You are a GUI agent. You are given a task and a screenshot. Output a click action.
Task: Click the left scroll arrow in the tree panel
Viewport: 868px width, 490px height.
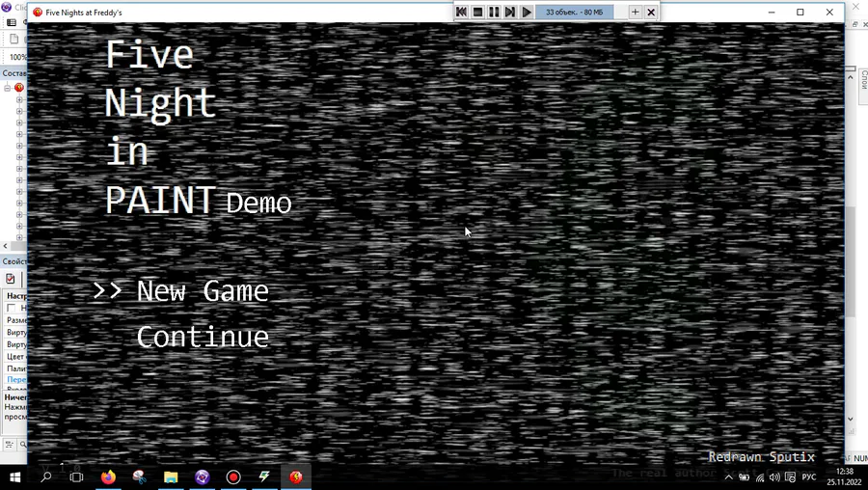pyautogui.click(x=5, y=246)
